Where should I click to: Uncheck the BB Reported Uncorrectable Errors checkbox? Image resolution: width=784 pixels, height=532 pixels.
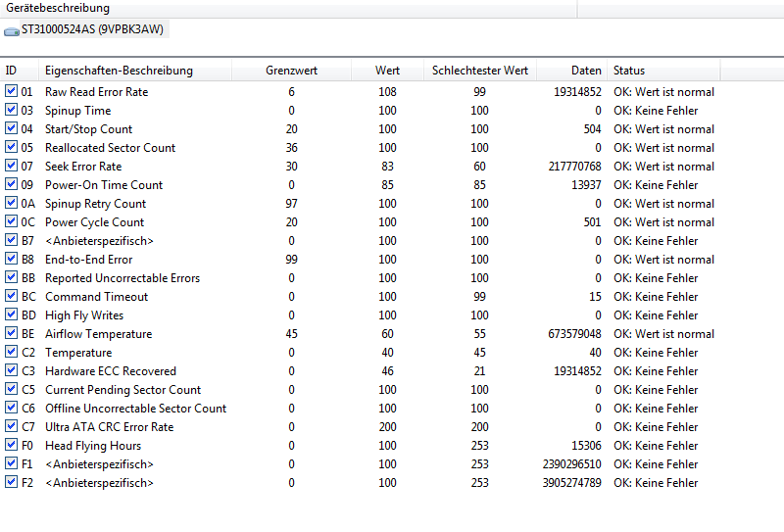click(x=11, y=277)
